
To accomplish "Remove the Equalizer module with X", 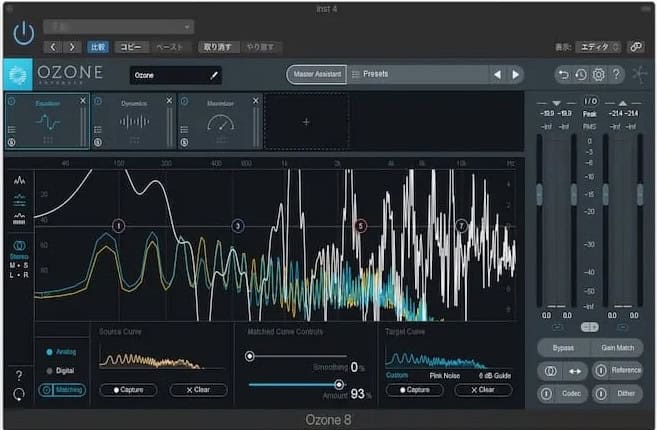I will (x=83, y=101).
